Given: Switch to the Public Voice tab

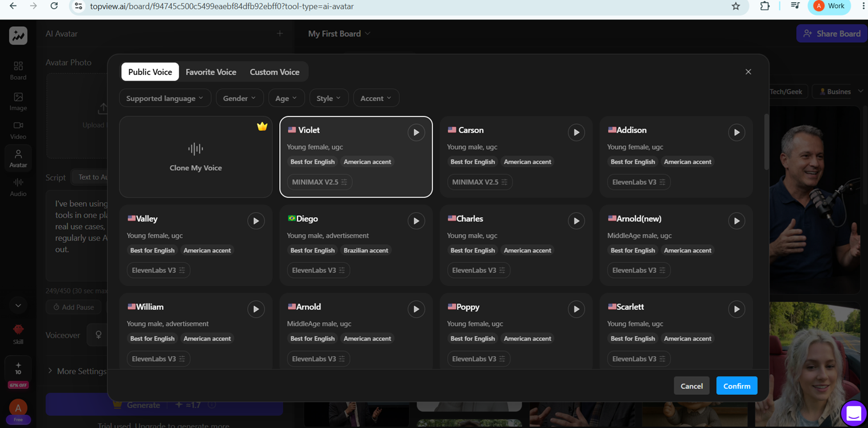Looking at the screenshot, I should click(x=150, y=72).
